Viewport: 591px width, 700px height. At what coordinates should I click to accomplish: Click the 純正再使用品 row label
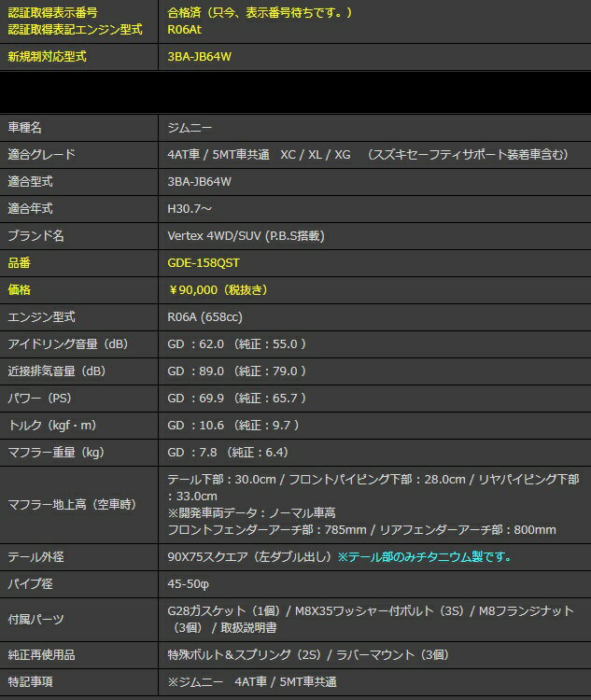[40, 654]
